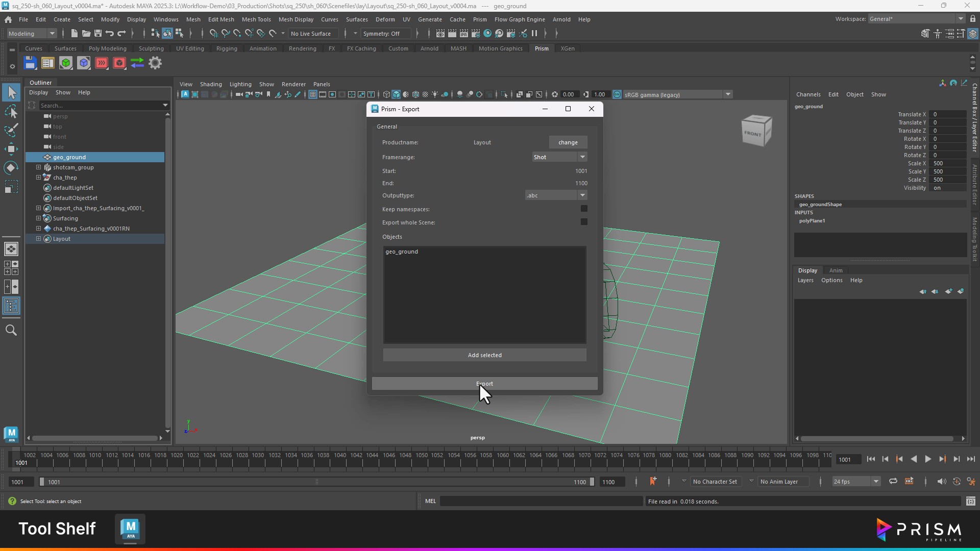This screenshot has width=980, height=551.
Task: Click the Add selected button
Action: pyautogui.click(x=484, y=355)
